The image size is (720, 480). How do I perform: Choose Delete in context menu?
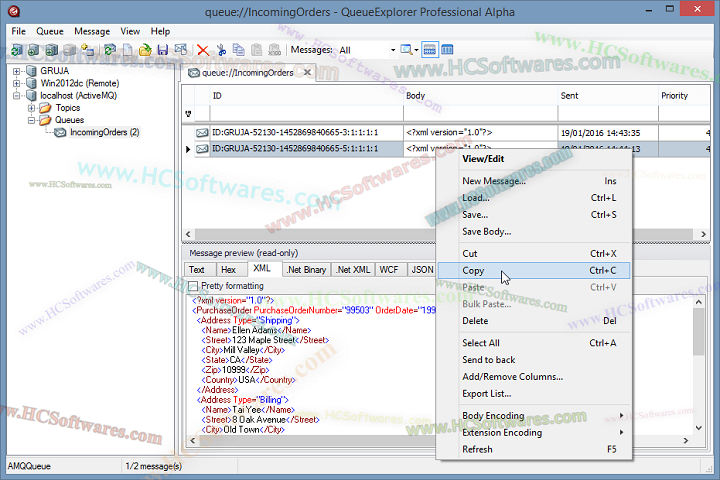click(x=534, y=321)
